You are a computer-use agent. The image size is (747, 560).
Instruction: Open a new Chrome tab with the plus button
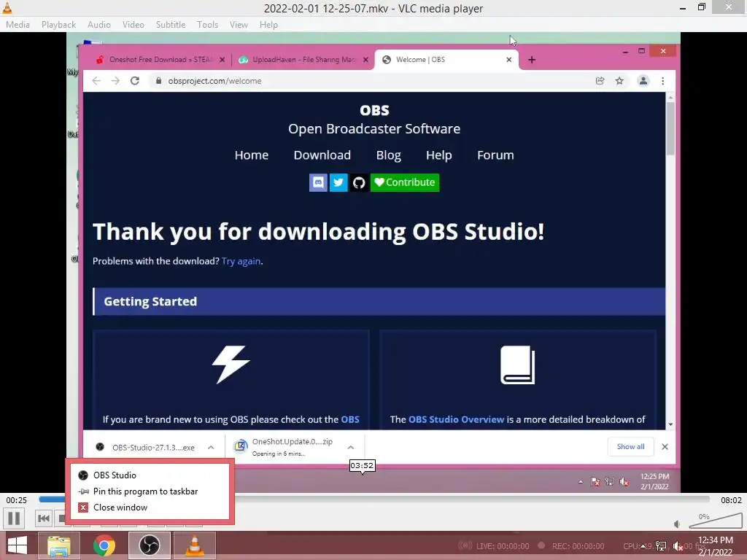(x=532, y=60)
